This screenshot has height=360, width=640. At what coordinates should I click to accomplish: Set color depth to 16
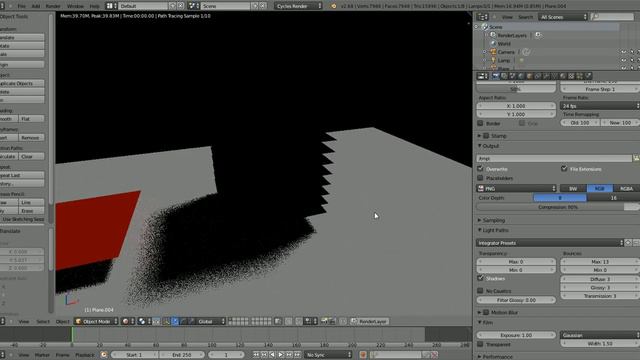[613, 198]
